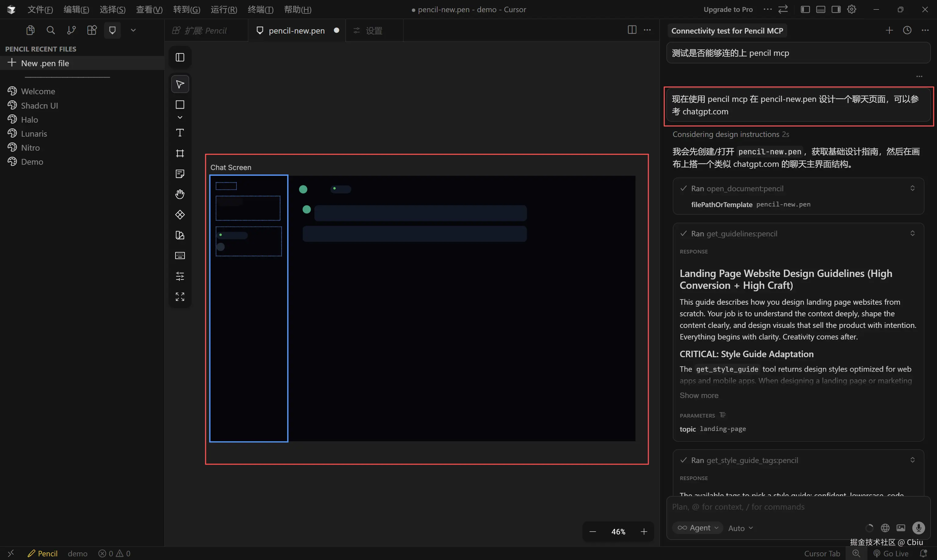Open the design variables sliders icon
The height and width of the screenshot is (560, 937).
[180, 276]
